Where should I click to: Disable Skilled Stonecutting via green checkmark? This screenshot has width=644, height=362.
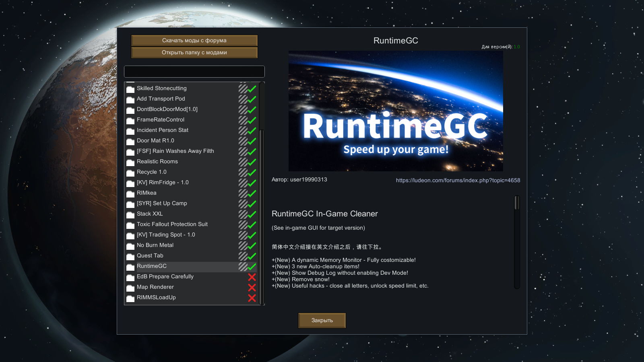[x=252, y=88]
